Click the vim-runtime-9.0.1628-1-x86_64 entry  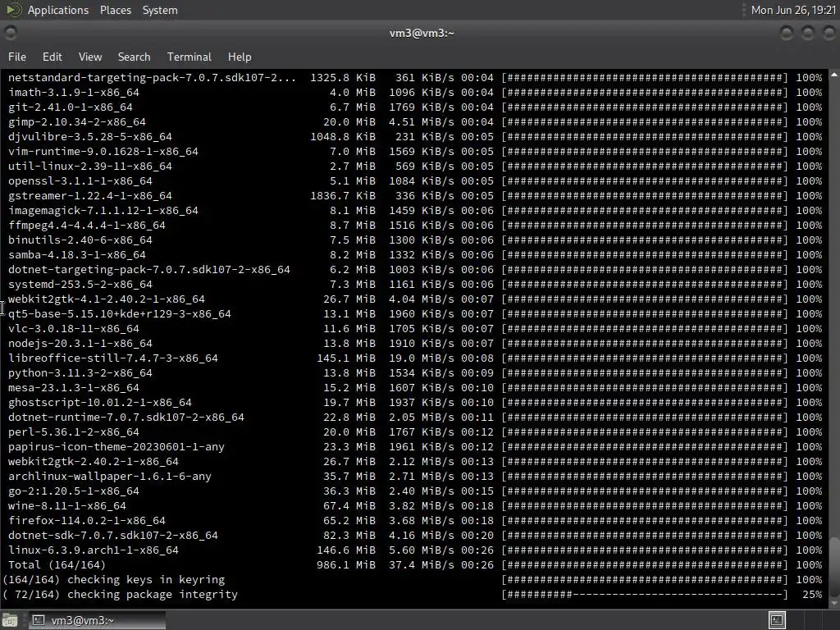[103, 152]
